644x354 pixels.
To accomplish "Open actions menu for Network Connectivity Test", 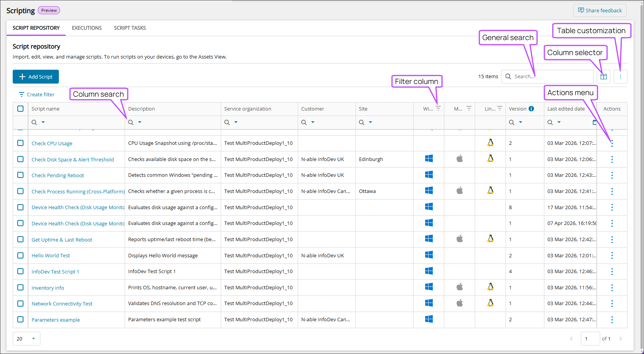I will click(612, 304).
